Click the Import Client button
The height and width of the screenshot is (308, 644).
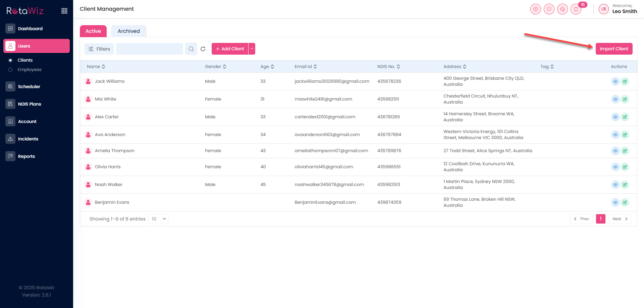614,49
